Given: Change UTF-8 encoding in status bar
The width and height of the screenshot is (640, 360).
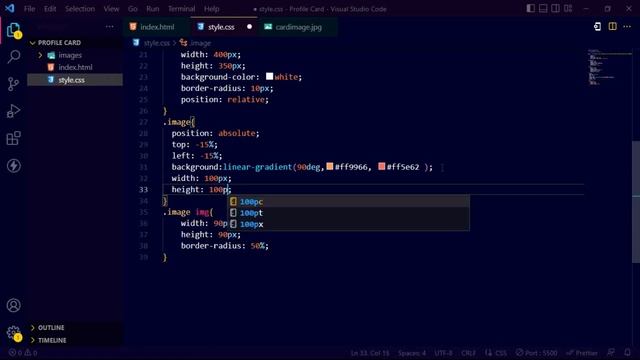Looking at the screenshot, I should [x=443, y=353].
